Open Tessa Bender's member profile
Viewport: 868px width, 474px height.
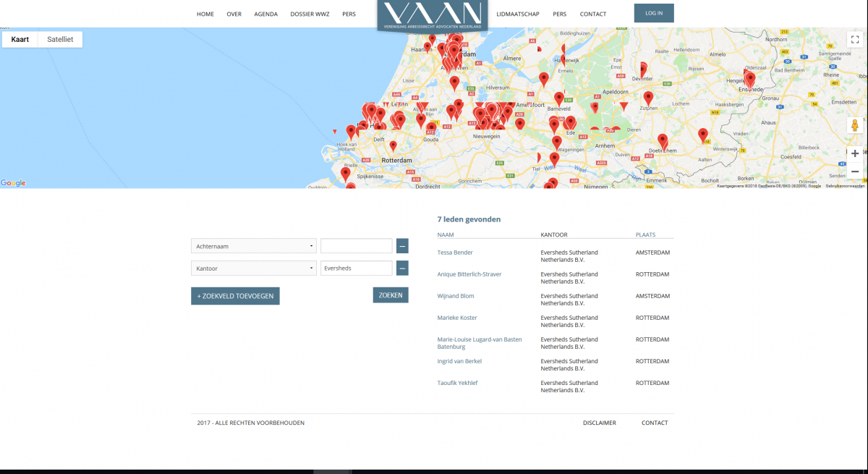[454, 252]
